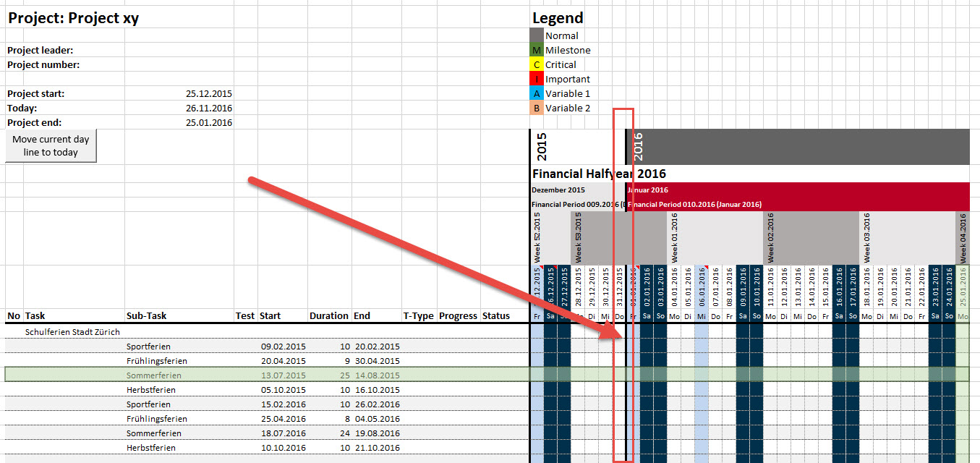Image resolution: width=980 pixels, height=463 pixels.
Task: Click the start date 15.02.2016
Action: pyautogui.click(x=284, y=404)
